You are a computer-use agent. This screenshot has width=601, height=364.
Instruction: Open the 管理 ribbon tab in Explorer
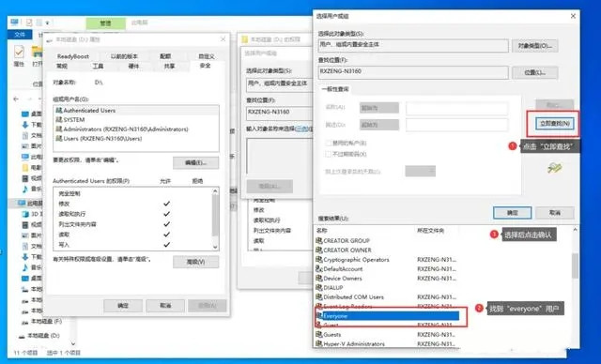[x=105, y=23]
